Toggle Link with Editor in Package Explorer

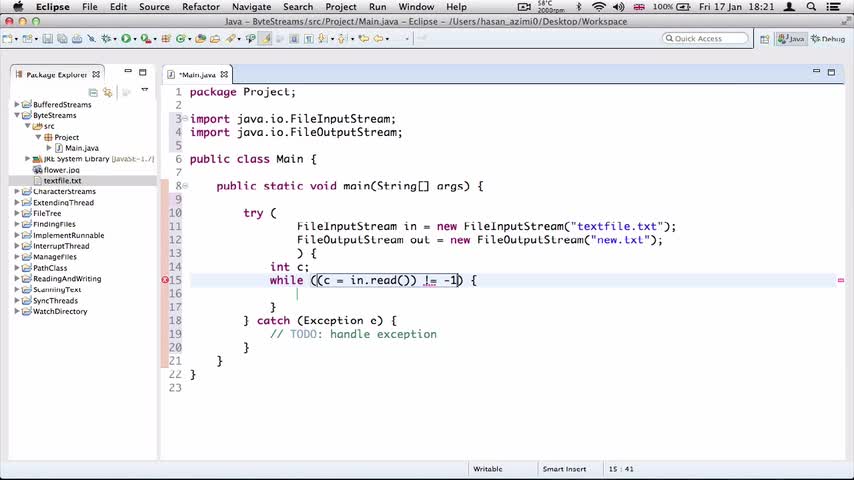[x=108, y=92]
